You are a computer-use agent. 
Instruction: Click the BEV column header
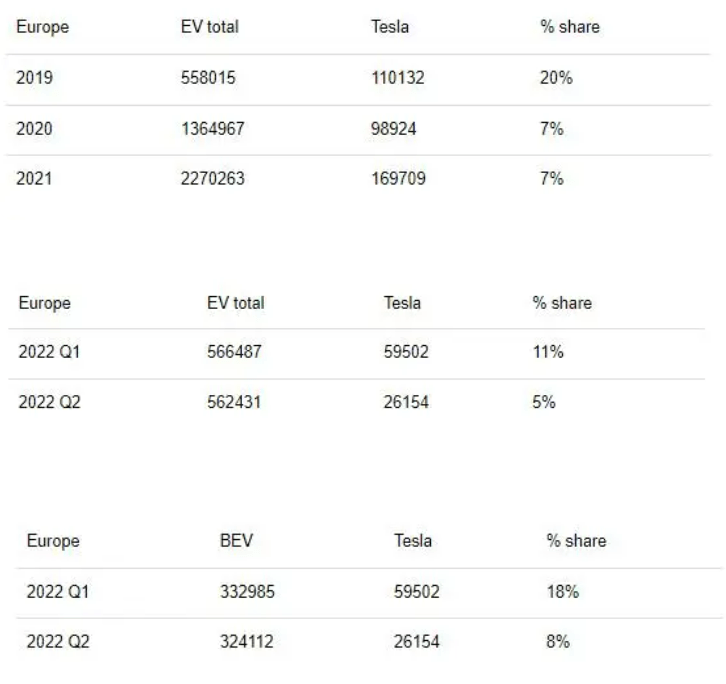point(236,540)
